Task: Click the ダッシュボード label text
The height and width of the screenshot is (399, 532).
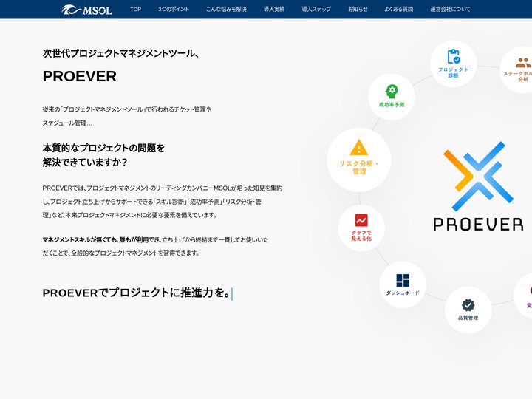Action: click(x=403, y=293)
